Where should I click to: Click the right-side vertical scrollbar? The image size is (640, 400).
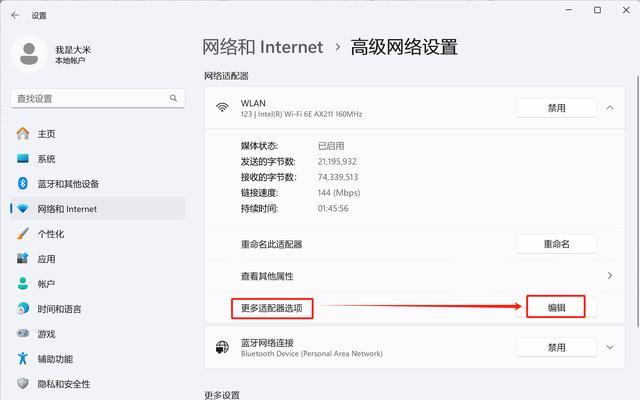(638, 200)
